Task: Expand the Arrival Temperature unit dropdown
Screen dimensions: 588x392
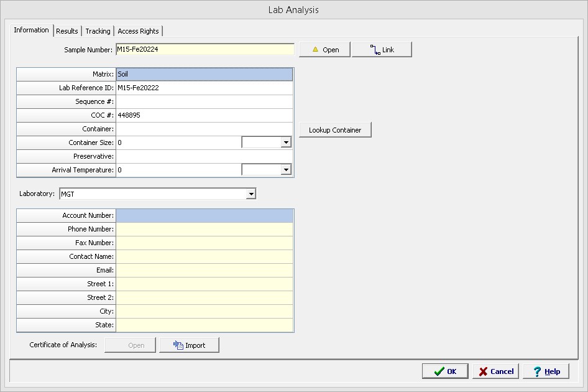Action: [x=285, y=170]
